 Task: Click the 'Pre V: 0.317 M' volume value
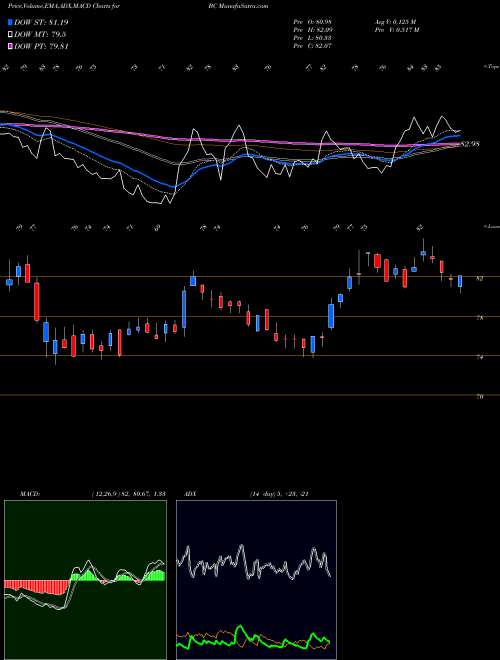pyautogui.click(x=395, y=30)
